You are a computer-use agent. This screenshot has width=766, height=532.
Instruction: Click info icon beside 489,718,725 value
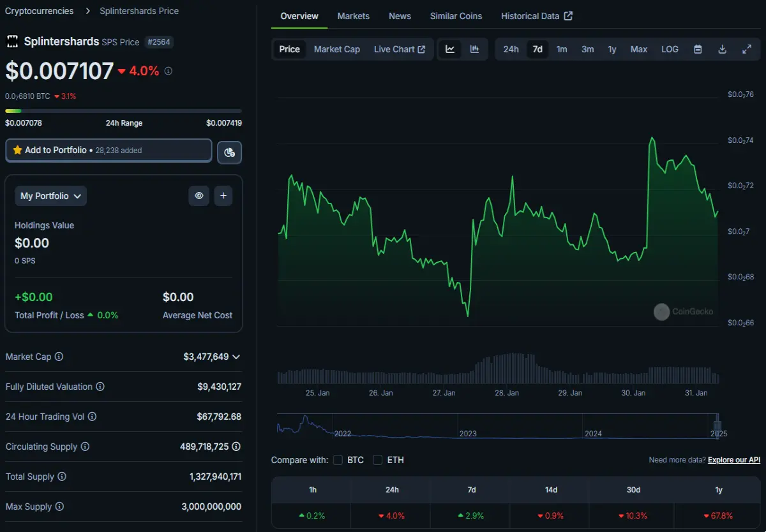[236, 447]
